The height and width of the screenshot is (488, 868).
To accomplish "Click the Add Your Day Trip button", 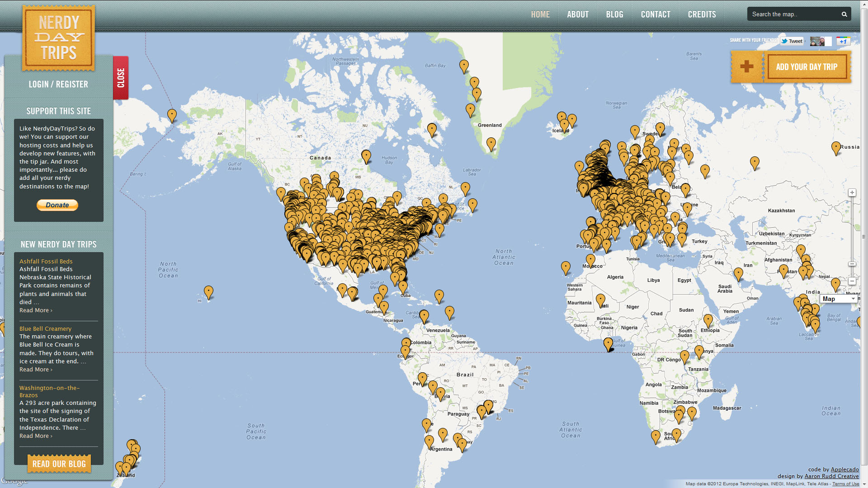I will (x=807, y=67).
